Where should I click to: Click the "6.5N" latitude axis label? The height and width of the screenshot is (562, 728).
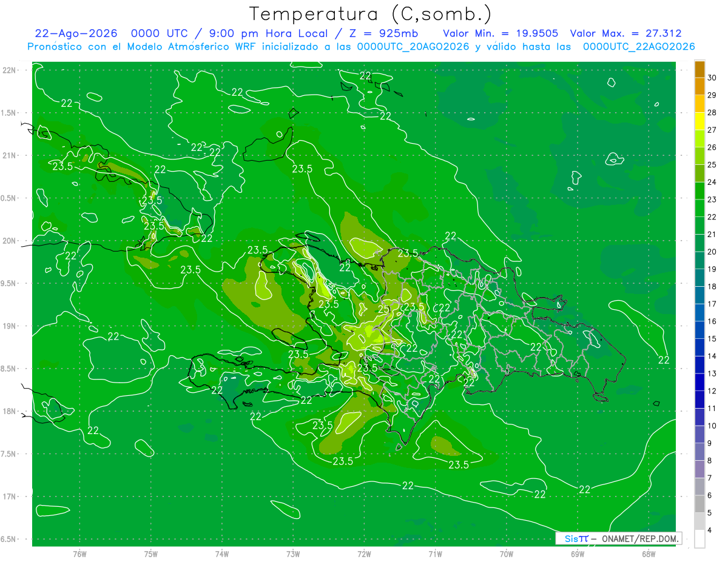coord(10,539)
